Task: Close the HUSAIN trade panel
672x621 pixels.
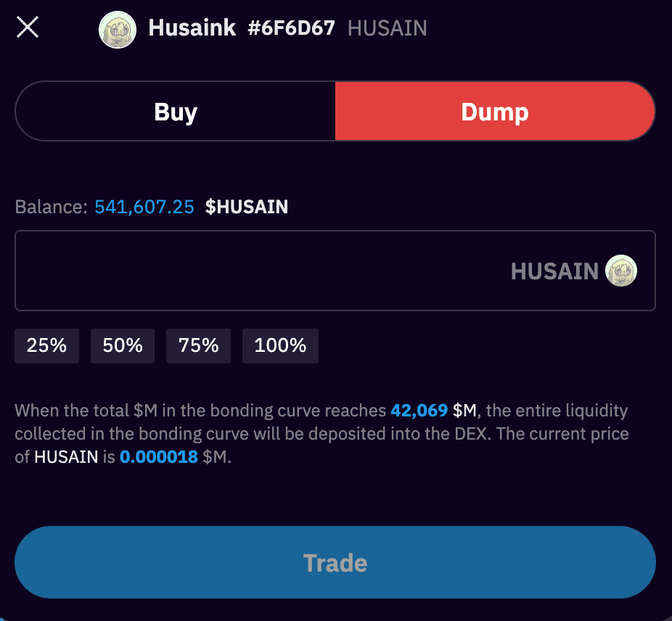Action: tap(28, 28)
